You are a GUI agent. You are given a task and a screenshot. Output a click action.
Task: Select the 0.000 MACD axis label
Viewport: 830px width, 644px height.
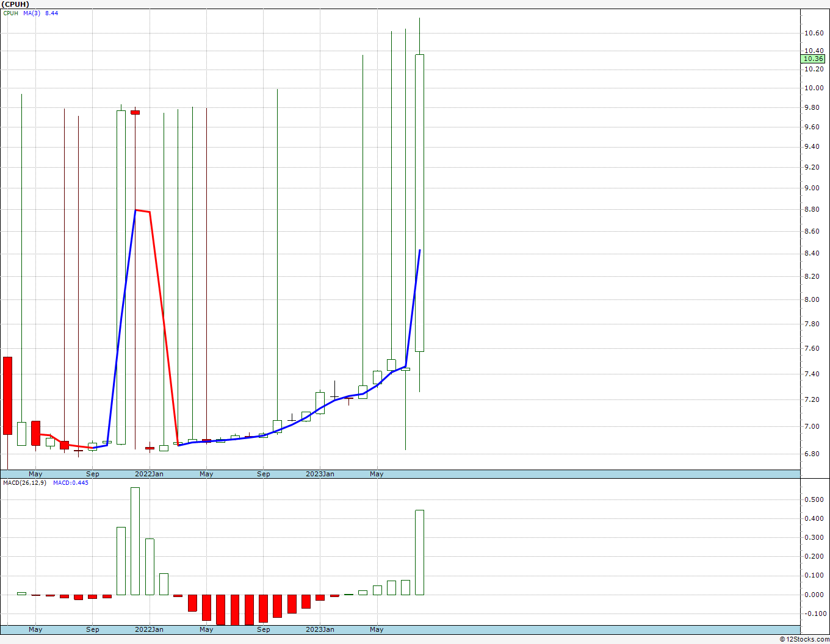click(x=814, y=595)
